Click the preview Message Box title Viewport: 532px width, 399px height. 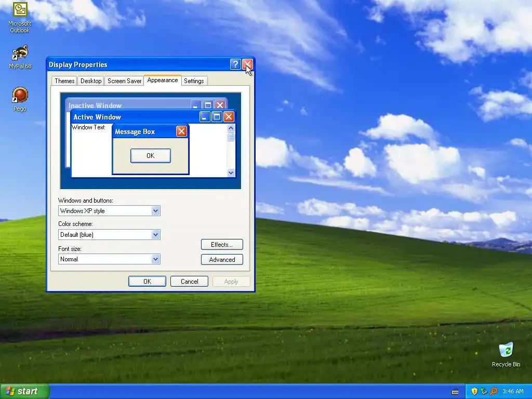point(135,131)
